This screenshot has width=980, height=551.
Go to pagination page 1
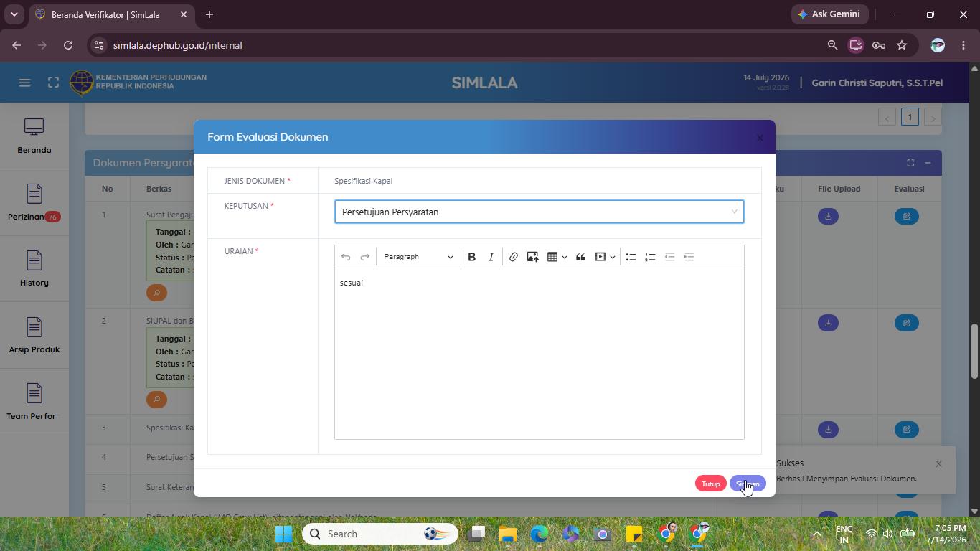pyautogui.click(x=910, y=117)
